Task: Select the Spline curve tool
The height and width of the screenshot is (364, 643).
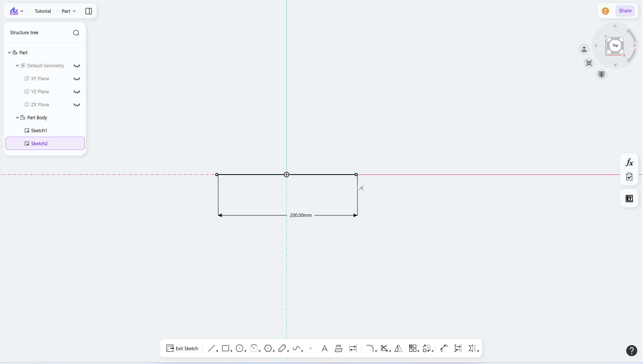Action: 296,348
